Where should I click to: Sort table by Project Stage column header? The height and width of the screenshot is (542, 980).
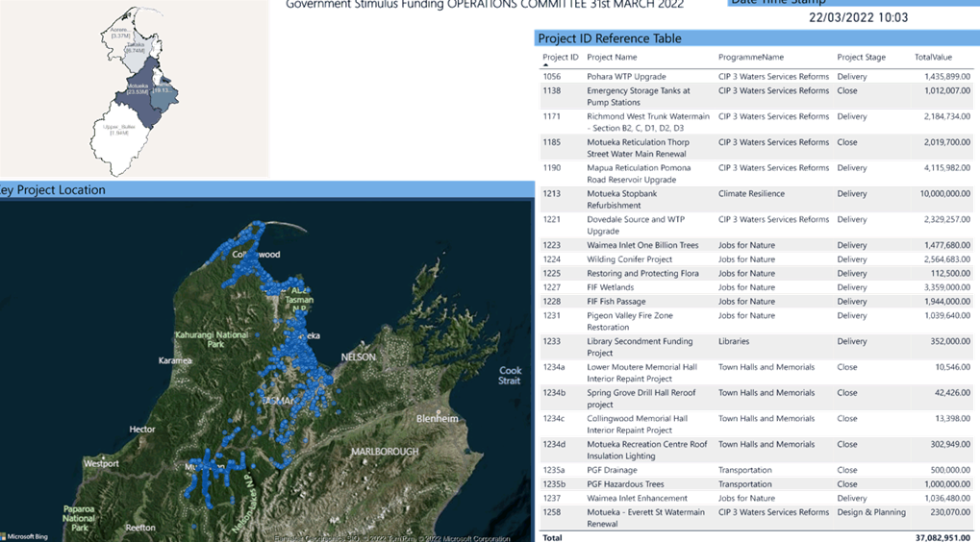(x=862, y=57)
